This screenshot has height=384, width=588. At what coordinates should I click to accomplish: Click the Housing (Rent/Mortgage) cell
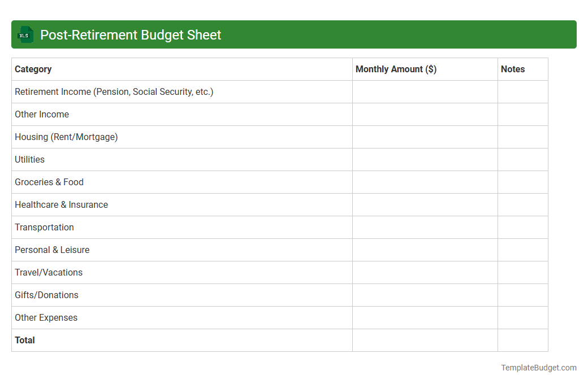click(66, 137)
